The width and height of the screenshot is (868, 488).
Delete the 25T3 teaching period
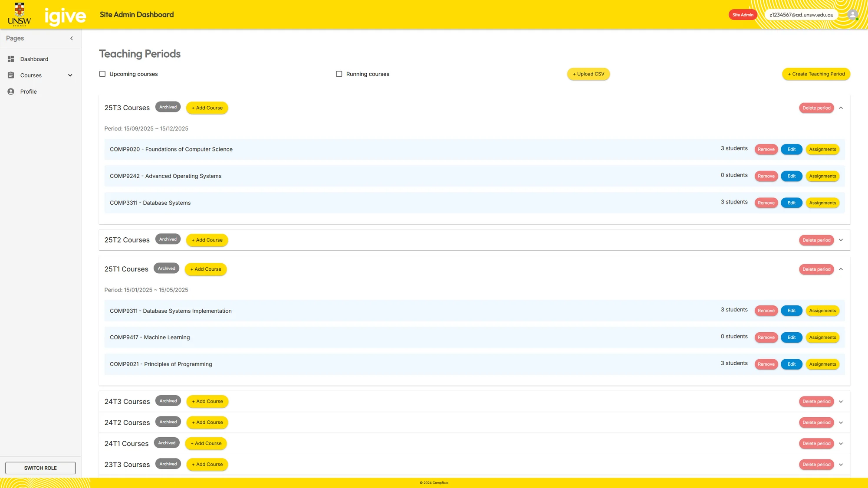coord(816,108)
